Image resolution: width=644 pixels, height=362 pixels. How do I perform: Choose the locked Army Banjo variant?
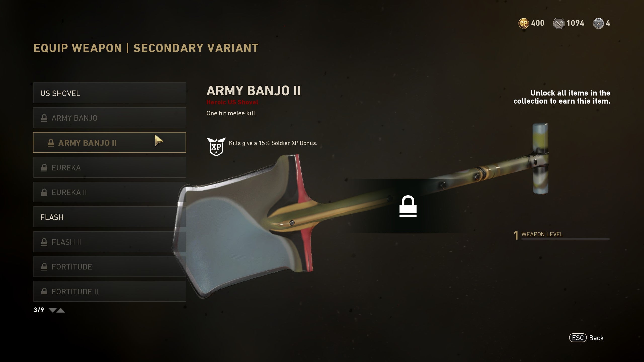[110, 118]
